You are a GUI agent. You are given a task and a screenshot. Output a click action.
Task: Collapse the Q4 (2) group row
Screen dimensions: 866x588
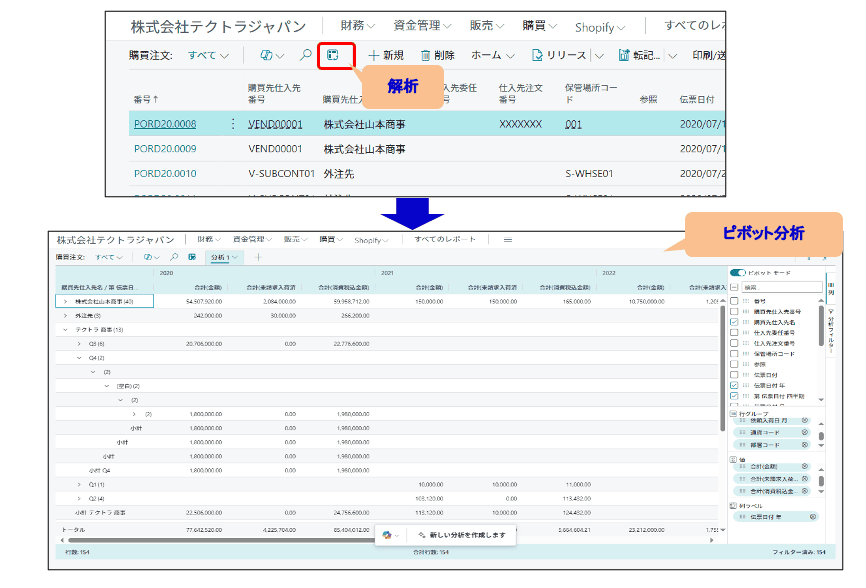pyautogui.click(x=79, y=358)
